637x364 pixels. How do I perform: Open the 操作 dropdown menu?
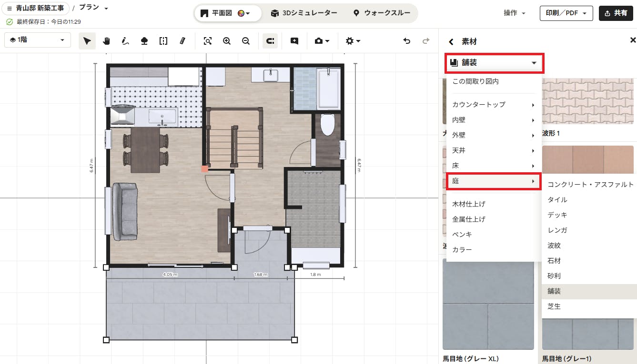coord(515,13)
